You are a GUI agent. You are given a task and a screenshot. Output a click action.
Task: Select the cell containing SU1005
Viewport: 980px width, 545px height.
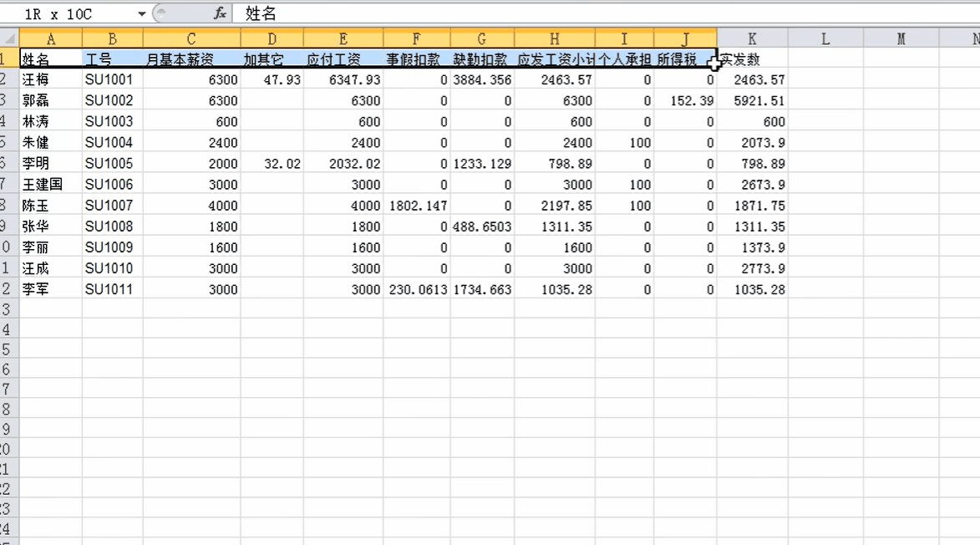click(x=112, y=164)
